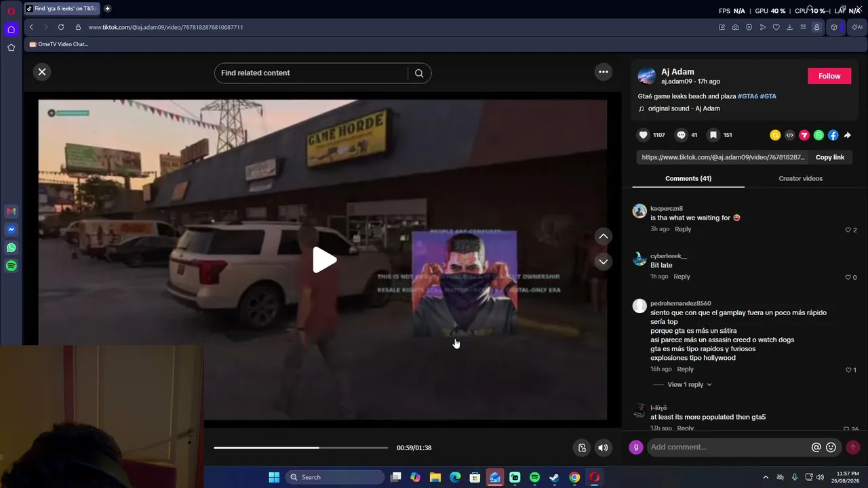
Task: Save video with the bookmark icon
Action: pos(713,135)
